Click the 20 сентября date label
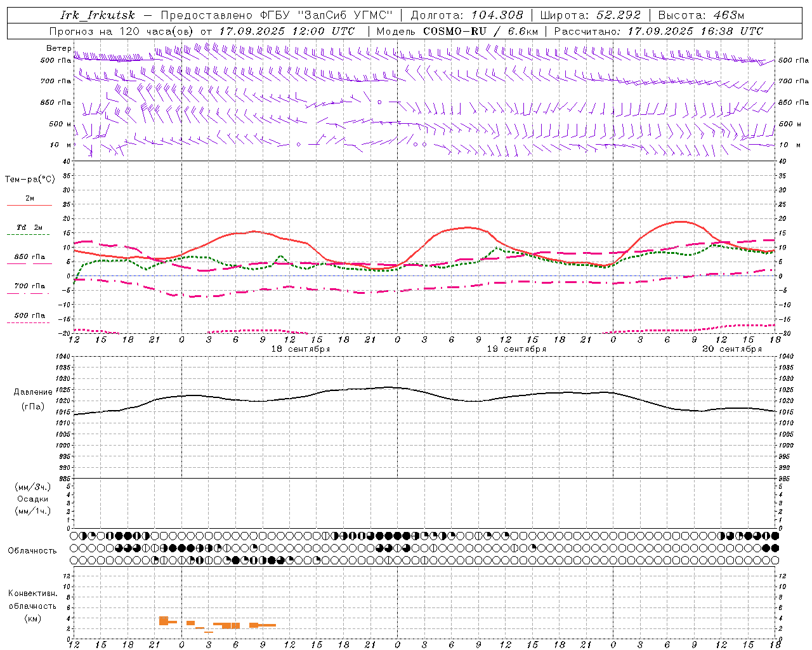Image resolution: width=812 pixels, height=650 pixels. (x=732, y=349)
